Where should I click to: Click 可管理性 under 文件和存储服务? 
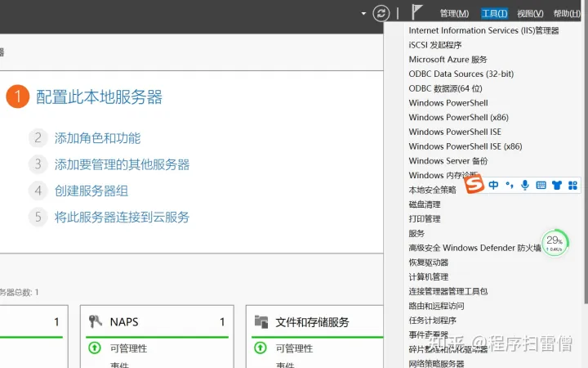(294, 348)
